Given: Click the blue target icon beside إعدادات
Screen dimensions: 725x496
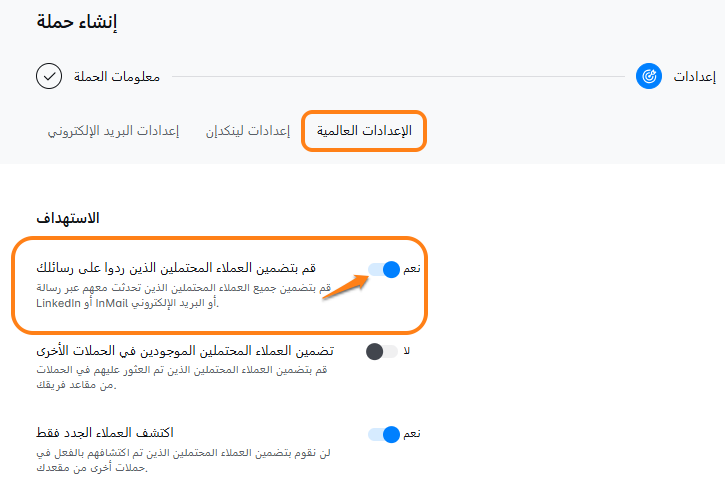Looking at the screenshot, I should point(649,76).
